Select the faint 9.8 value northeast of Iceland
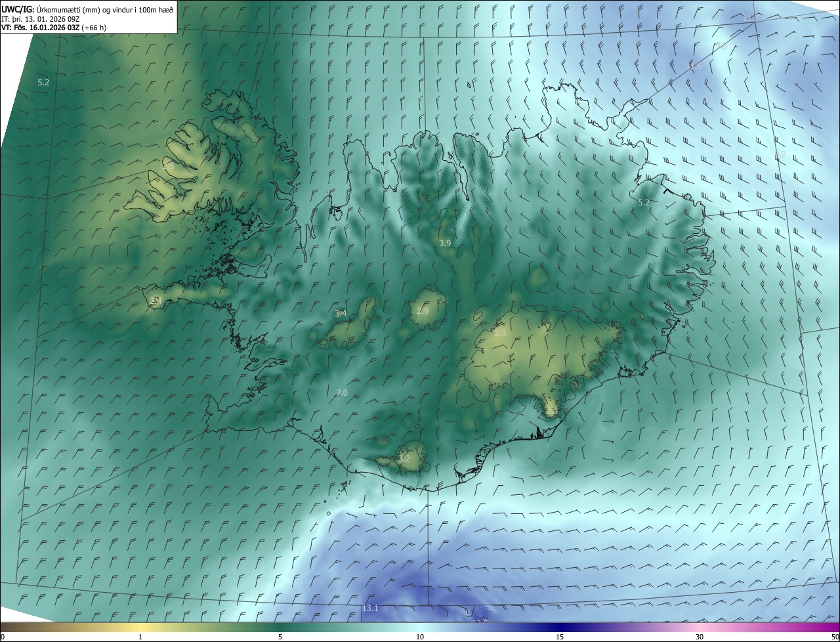 [721, 46]
